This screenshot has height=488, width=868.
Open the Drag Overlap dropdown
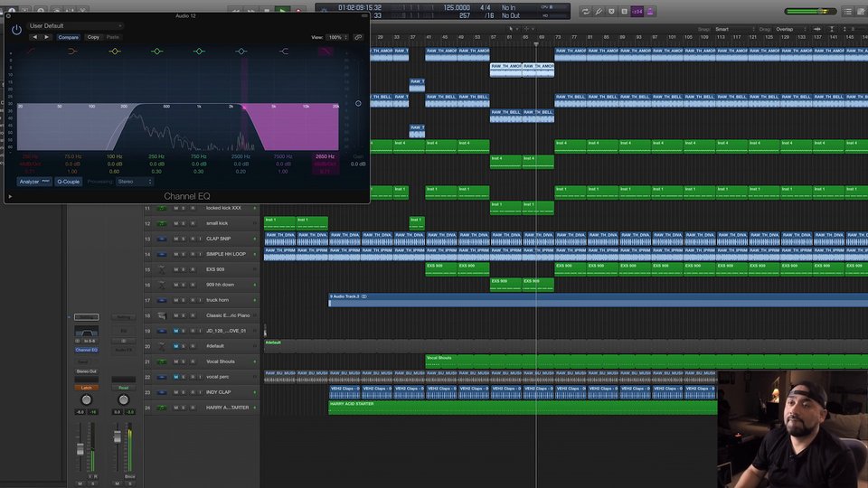[792, 29]
